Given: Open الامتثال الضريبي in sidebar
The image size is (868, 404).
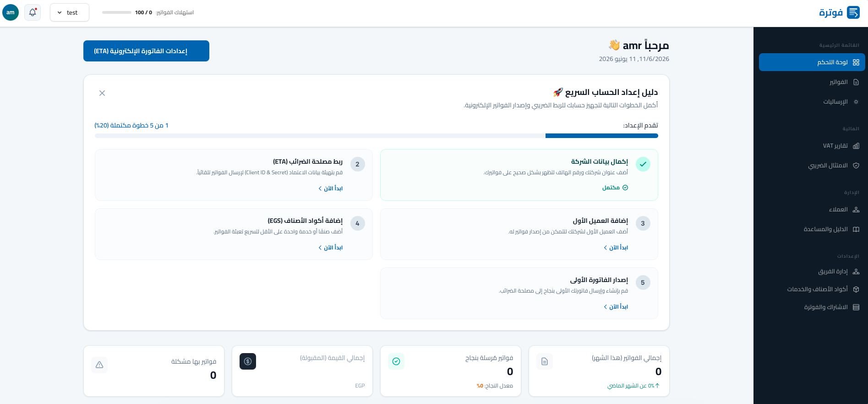Looking at the screenshot, I should click(812, 166).
